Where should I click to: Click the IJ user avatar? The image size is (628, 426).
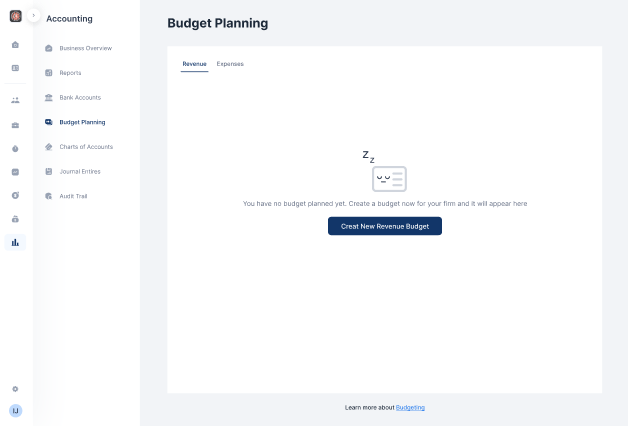[x=15, y=410]
